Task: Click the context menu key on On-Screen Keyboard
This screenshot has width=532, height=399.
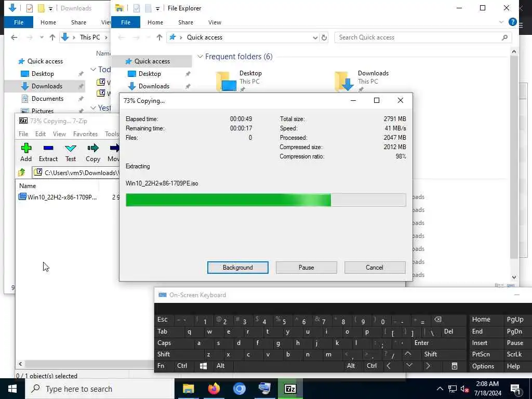Action: [454, 366]
